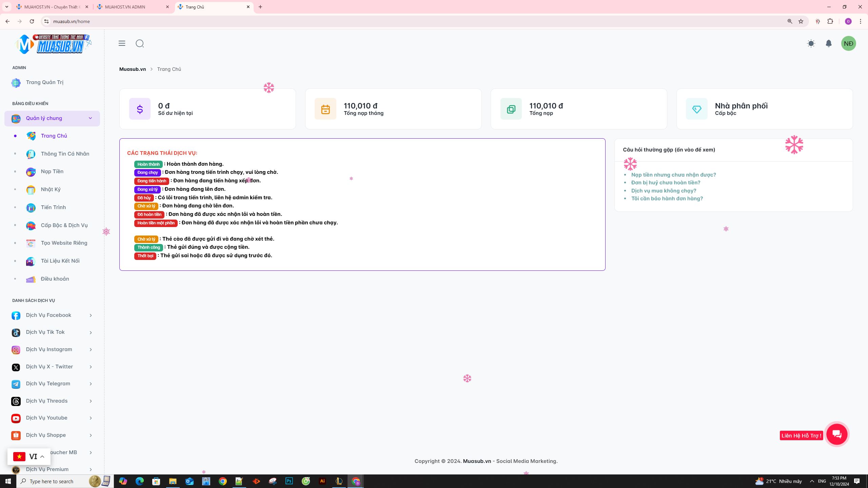Select the Dịch Vụ Tik Tok icon
This screenshot has width=868, height=488.
tap(16, 332)
